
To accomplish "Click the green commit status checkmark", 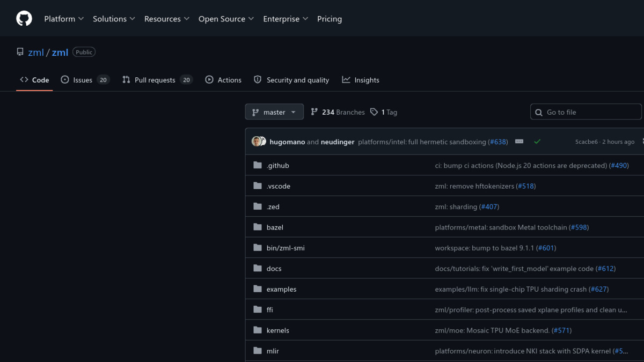I will 537,142.
